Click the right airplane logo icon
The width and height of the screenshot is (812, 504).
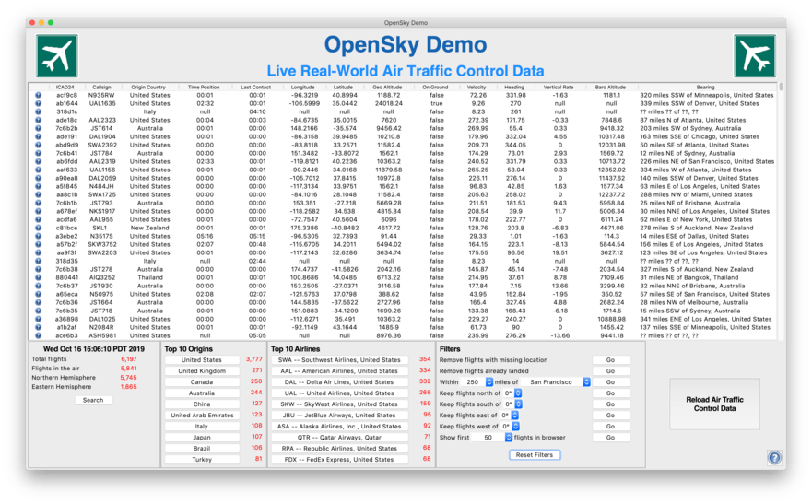[x=755, y=56]
